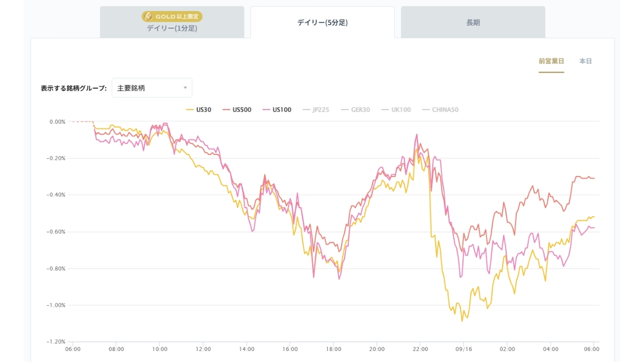
Task: Select the デイリー(5分足) tab
Action: click(x=323, y=22)
